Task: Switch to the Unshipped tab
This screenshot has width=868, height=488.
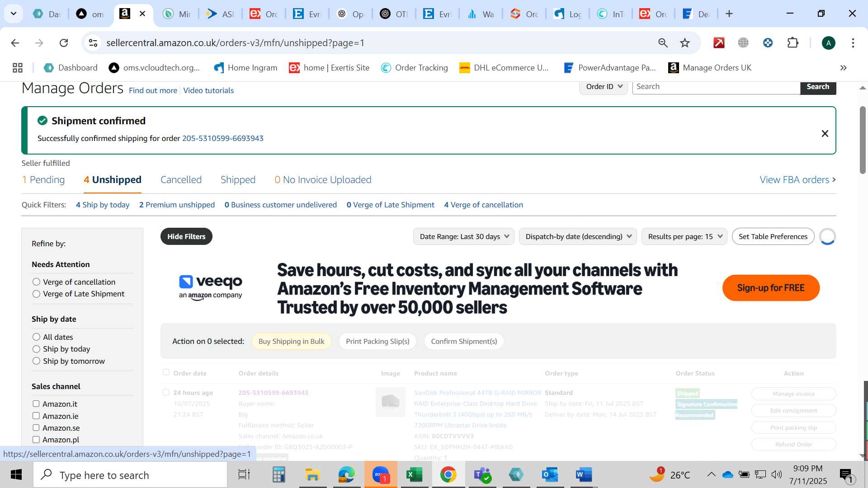Action: click(x=113, y=180)
